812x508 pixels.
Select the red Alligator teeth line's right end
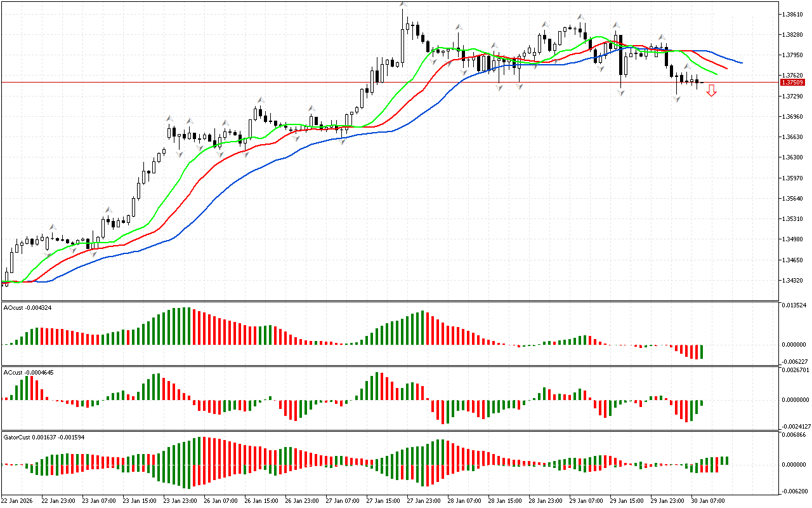726,68
